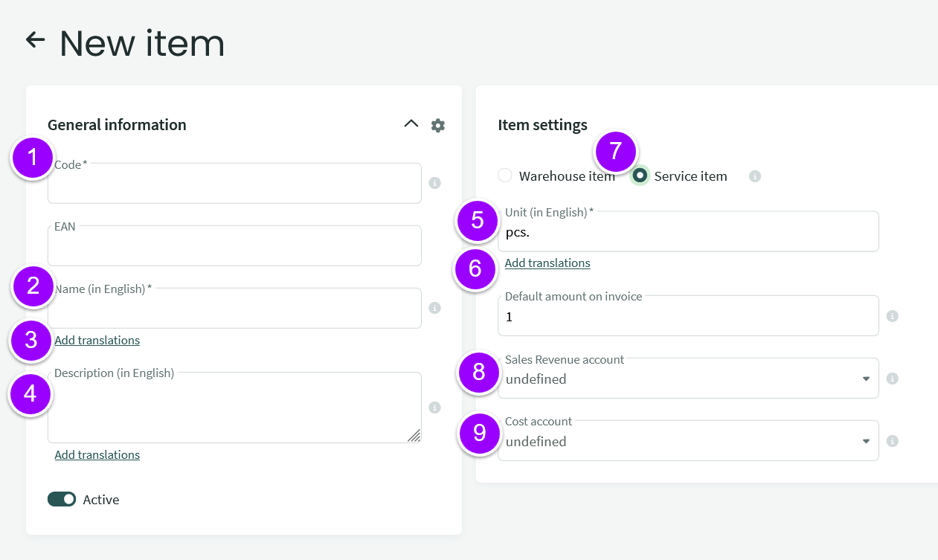Screen dimensions: 938x560
Task: Click Add translations under Description field
Action: 97,455
